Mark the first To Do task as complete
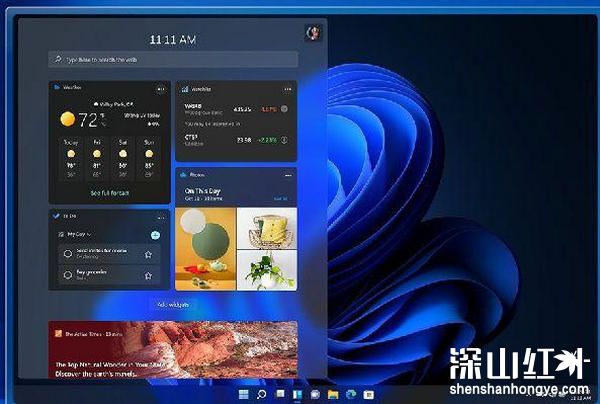 tap(68, 254)
